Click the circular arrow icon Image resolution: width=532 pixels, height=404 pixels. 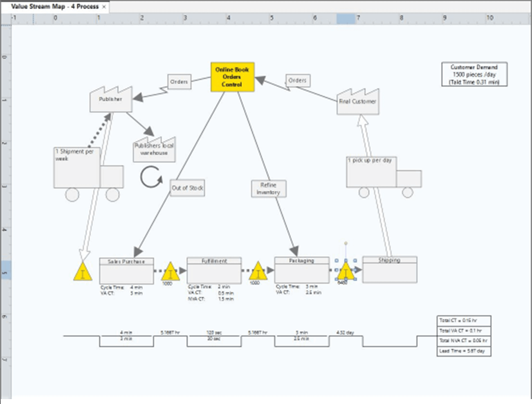151,177
